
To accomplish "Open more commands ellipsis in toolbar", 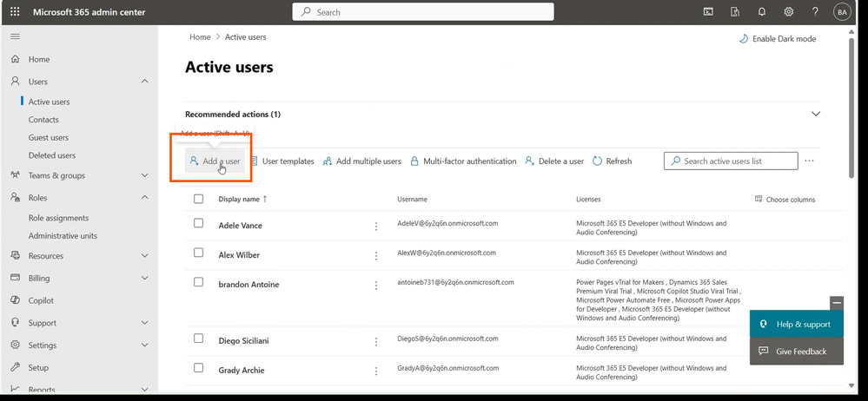I will click(809, 161).
